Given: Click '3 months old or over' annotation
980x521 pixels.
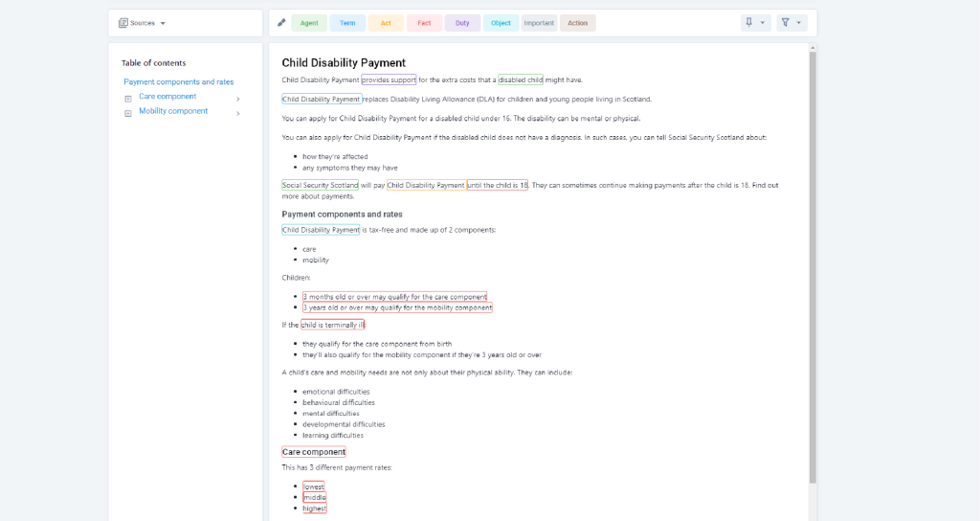Looking at the screenshot, I should coord(395,297).
